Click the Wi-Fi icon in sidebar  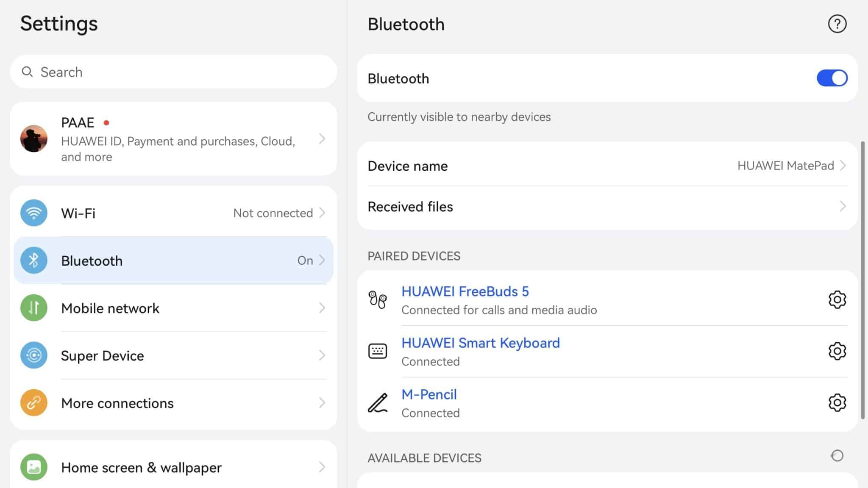[34, 213]
